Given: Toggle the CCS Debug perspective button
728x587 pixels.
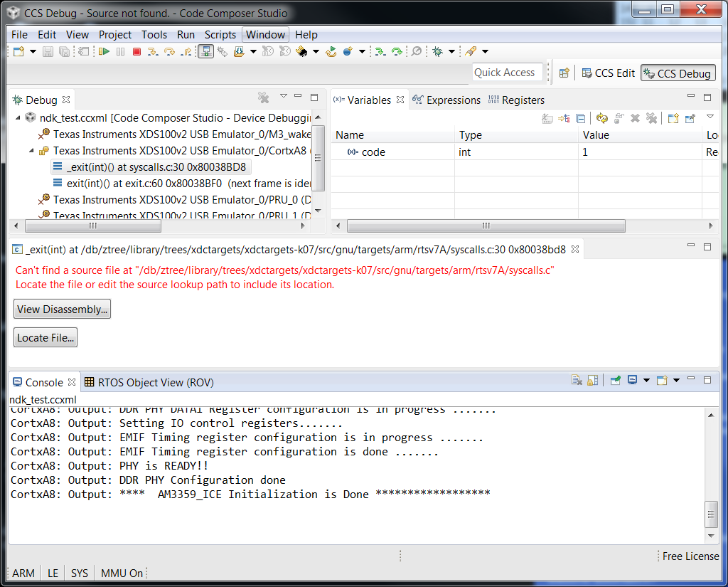Looking at the screenshot, I should click(678, 73).
